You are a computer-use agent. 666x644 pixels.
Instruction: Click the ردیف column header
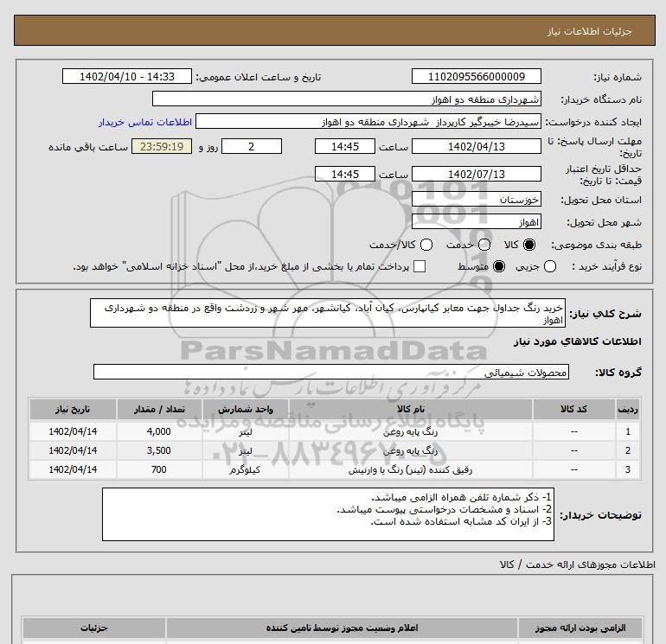628,409
